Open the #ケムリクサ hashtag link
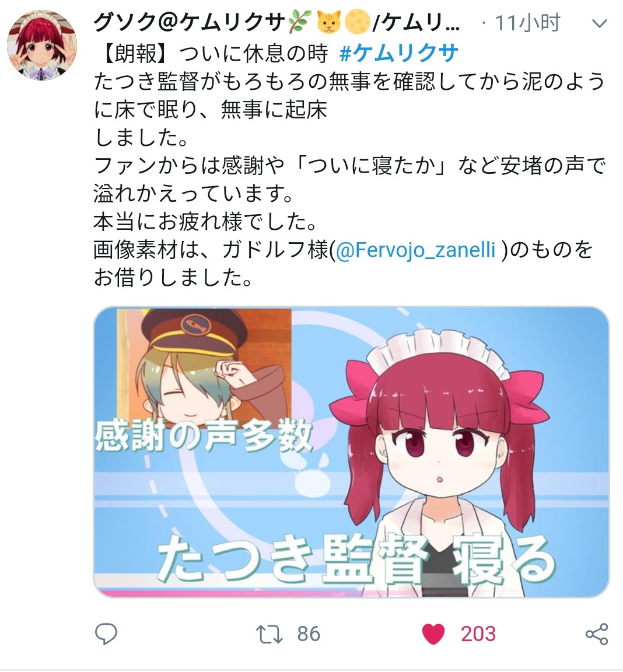The image size is (623, 672). [398, 53]
